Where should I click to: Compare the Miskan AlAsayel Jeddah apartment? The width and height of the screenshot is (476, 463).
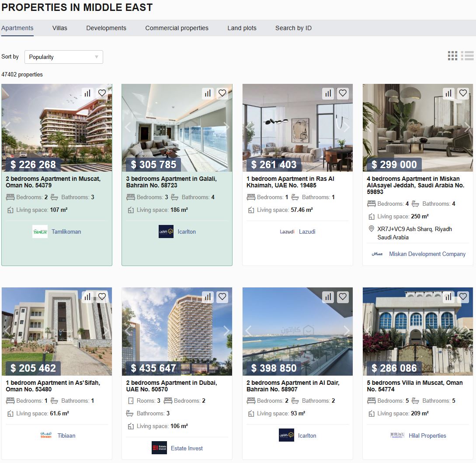pyautogui.click(x=448, y=93)
